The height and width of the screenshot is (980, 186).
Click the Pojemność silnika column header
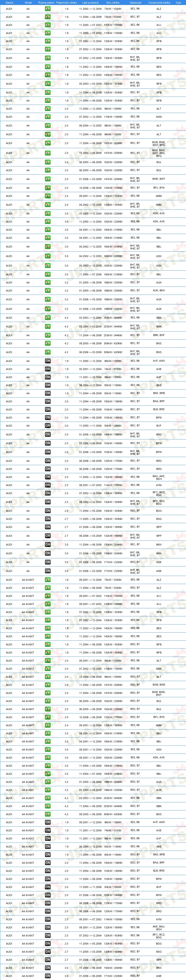click(x=67, y=2)
